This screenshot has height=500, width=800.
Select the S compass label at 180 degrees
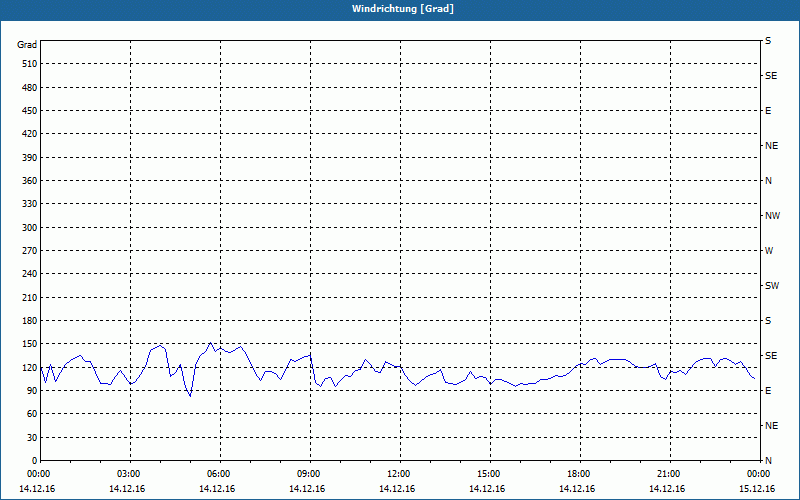(768, 321)
